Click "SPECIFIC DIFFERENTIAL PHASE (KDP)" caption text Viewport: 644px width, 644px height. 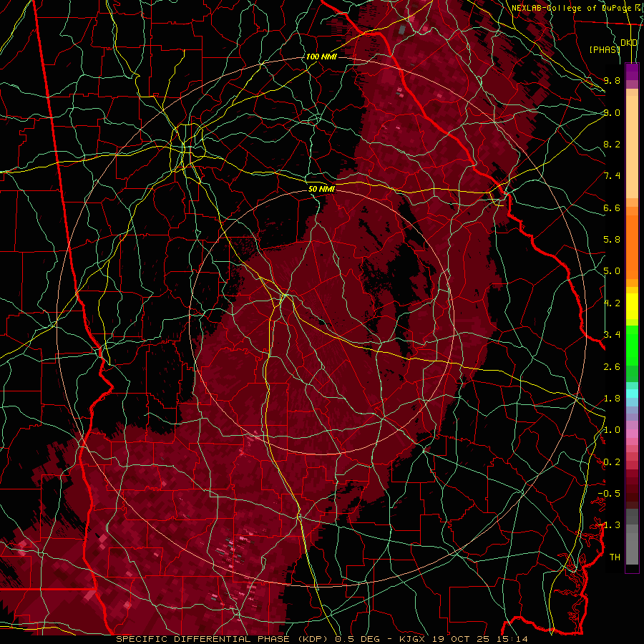tap(223, 639)
